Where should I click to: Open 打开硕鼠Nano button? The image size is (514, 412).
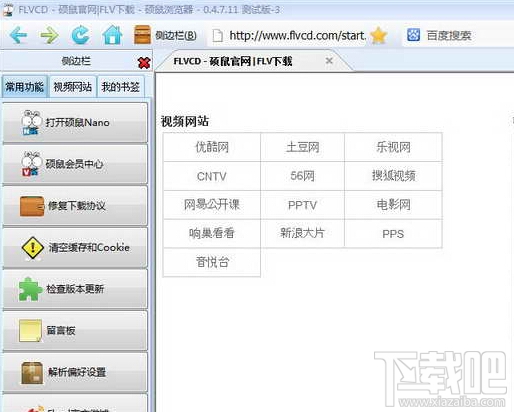[75, 123]
